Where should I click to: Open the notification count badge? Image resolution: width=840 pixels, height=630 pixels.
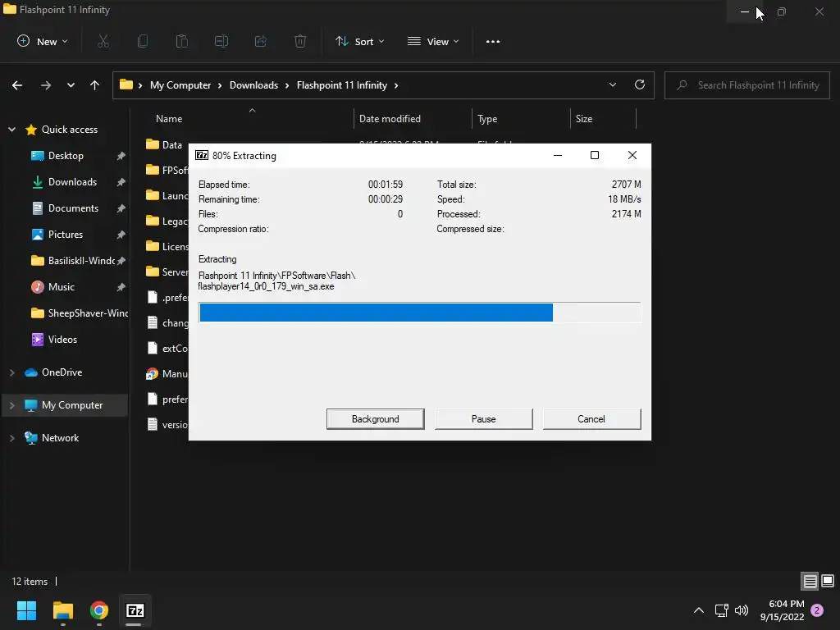tap(817, 610)
